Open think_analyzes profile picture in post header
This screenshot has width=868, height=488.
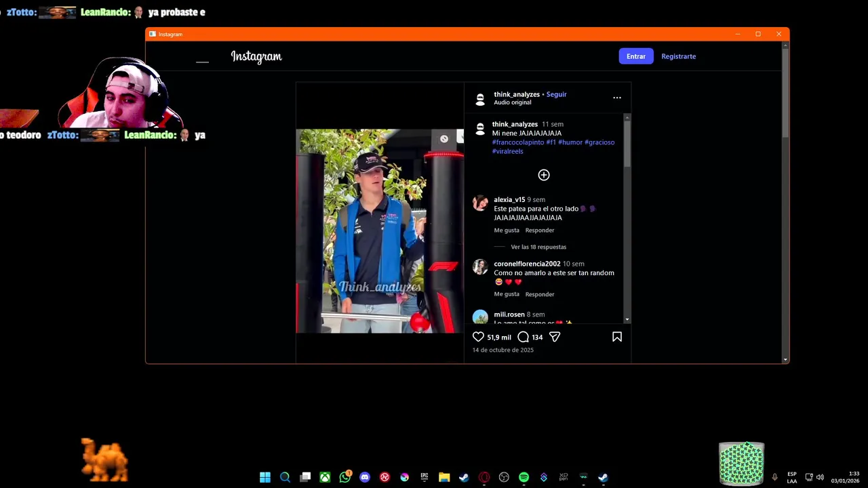(x=480, y=98)
